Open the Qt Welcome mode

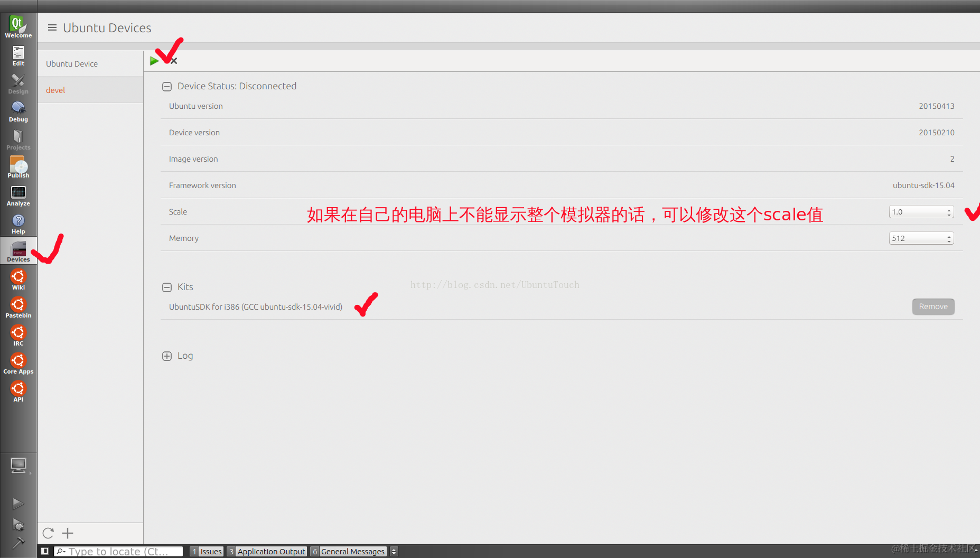tap(18, 27)
